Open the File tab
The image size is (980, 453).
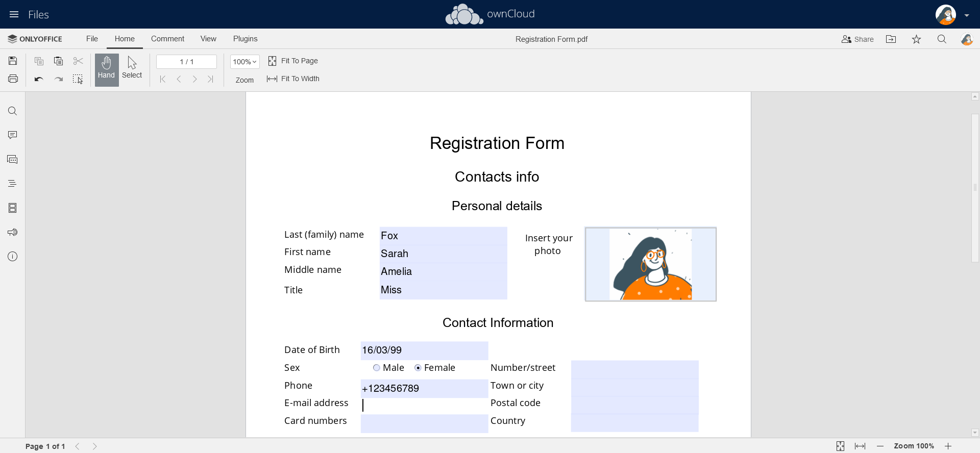click(x=92, y=39)
